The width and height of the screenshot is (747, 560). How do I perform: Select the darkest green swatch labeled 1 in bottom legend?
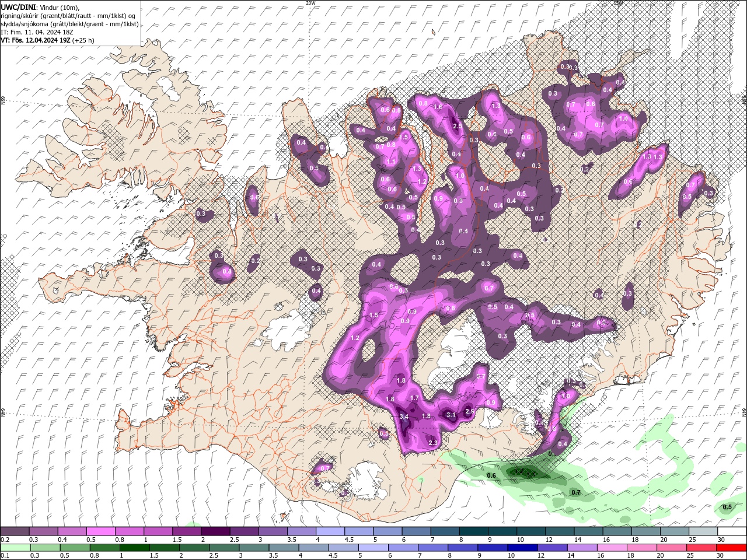coord(134,548)
